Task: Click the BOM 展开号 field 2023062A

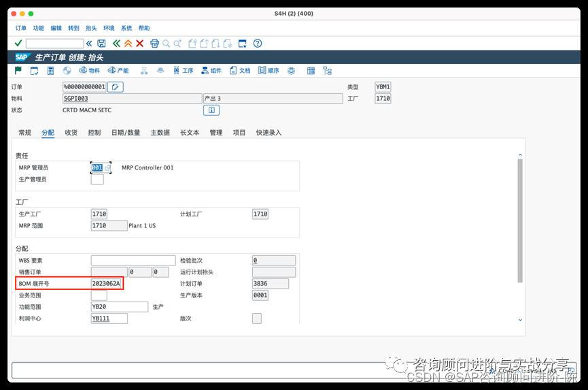Action: tap(107, 283)
